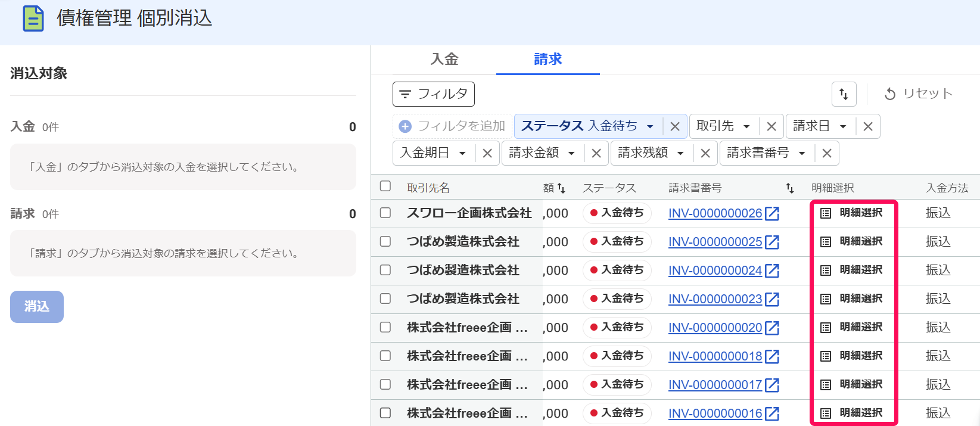Switch to the 入金 tab
The width and height of the screenshot is (980, 426).
pyautogui.click(x=444, y=59)
